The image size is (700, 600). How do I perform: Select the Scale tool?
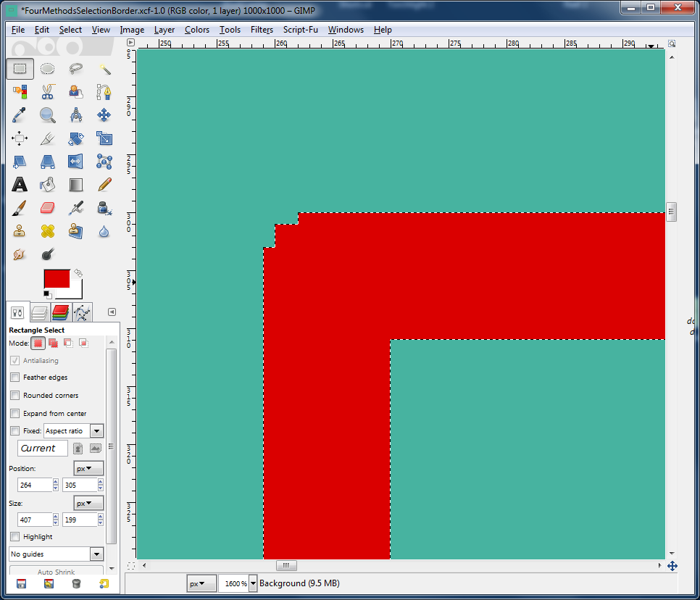(104, 138)
